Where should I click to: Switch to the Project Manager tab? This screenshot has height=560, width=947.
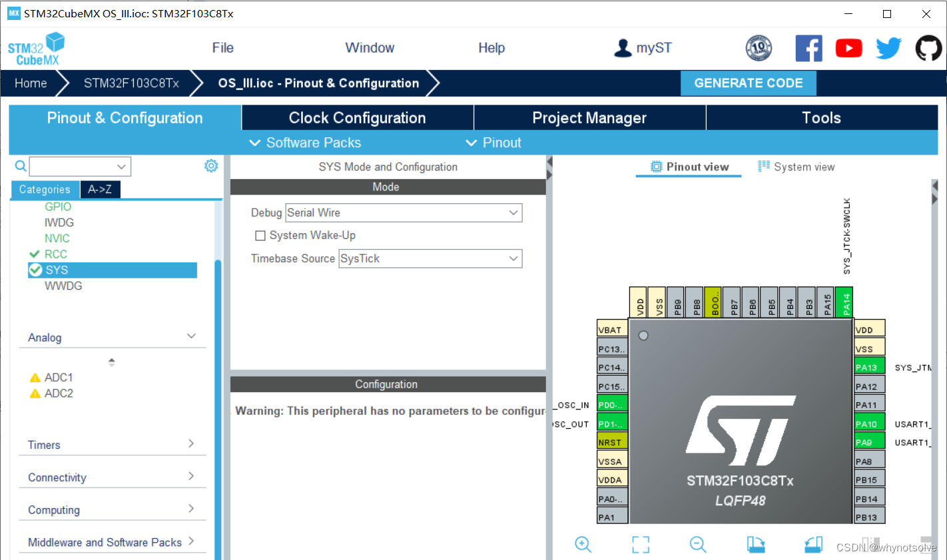[x=590, y=118]
